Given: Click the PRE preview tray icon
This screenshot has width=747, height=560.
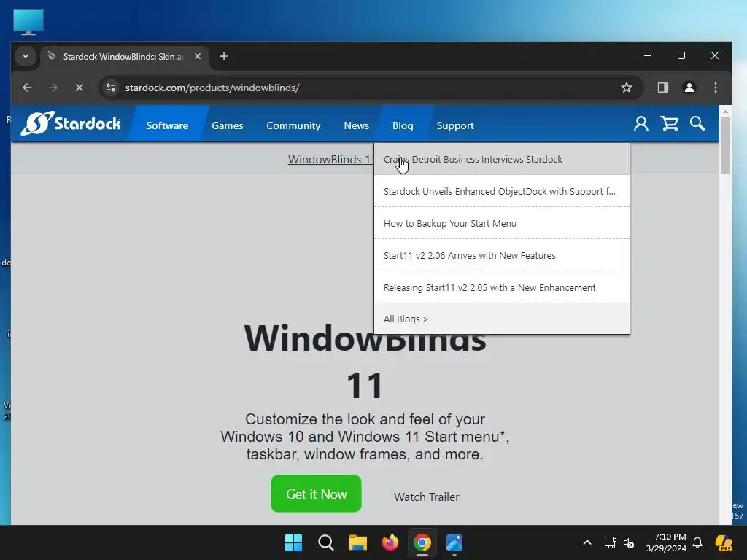Looking at the screenshot, I should click(x=724, y=542).
